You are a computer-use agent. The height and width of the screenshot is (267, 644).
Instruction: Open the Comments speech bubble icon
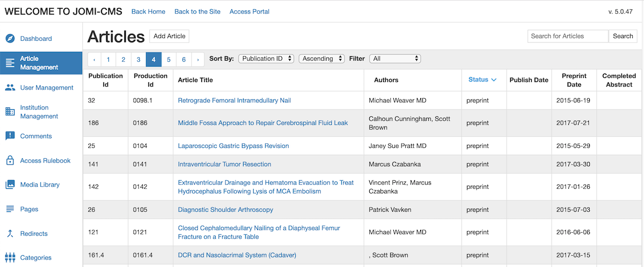[10, 136]
